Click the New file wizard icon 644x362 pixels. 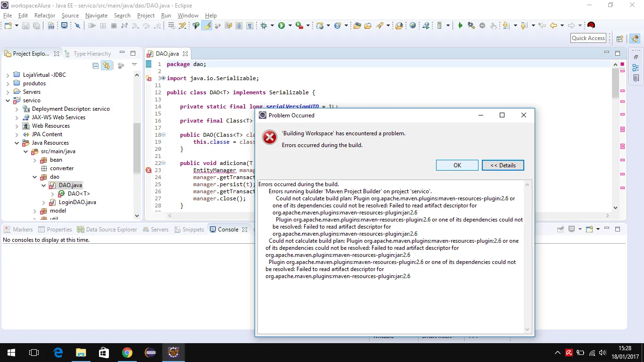pyautogui.click(x=8, y=26)
